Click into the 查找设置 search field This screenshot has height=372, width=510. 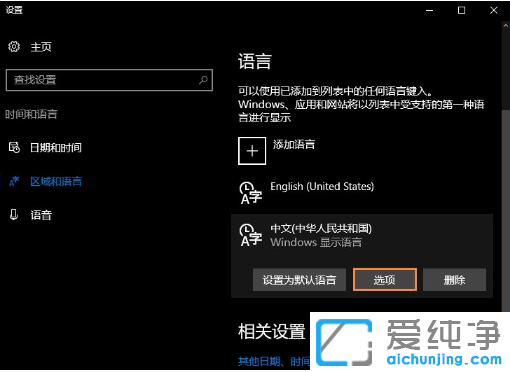coord(109,80)
